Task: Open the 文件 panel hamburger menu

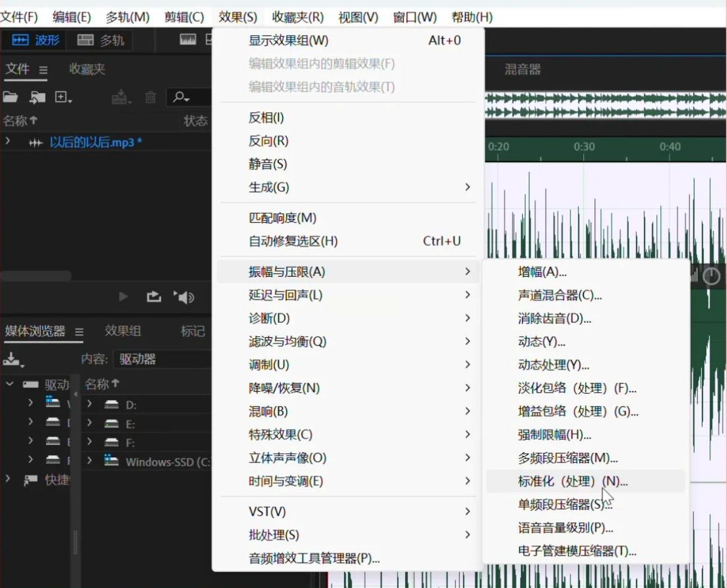Action: [43, 70]
